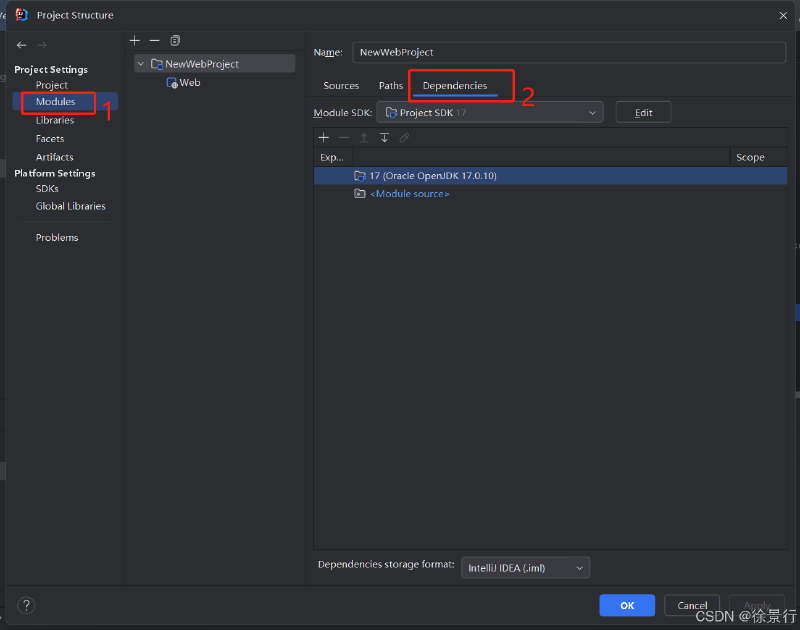Screen dimensions: 800x630
Task: Click the Module source folder icon
Action: pyautogui.click(x=360, y=194)
